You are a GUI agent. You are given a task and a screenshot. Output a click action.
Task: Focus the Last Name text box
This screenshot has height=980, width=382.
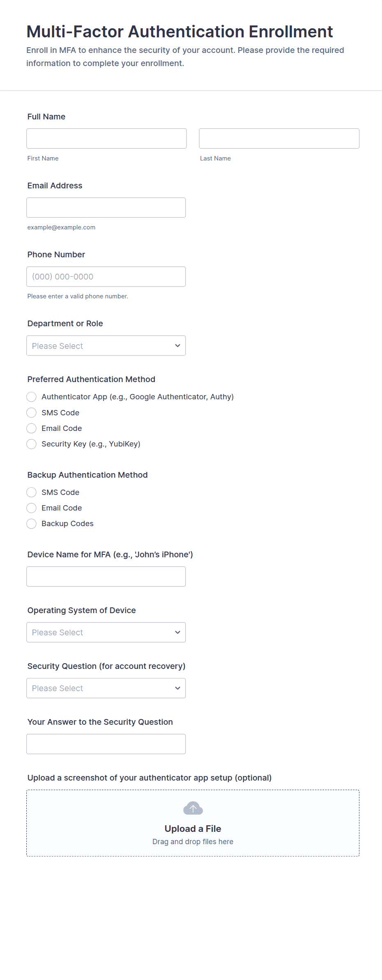coord(279,138)
